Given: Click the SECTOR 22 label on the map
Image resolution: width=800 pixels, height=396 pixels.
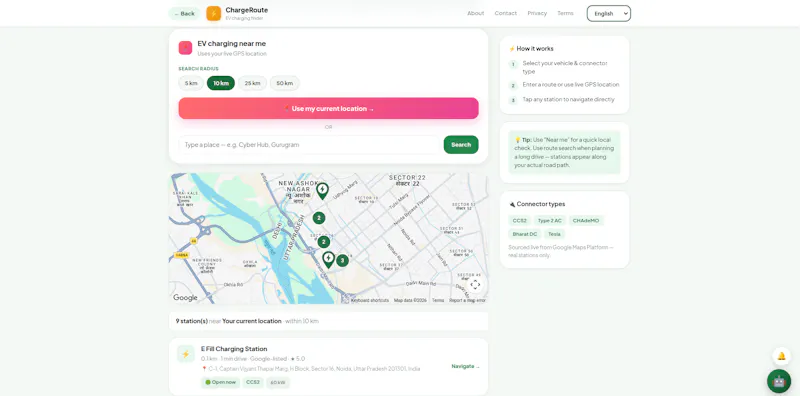Looking at the screenshot, I should (407, 180).
